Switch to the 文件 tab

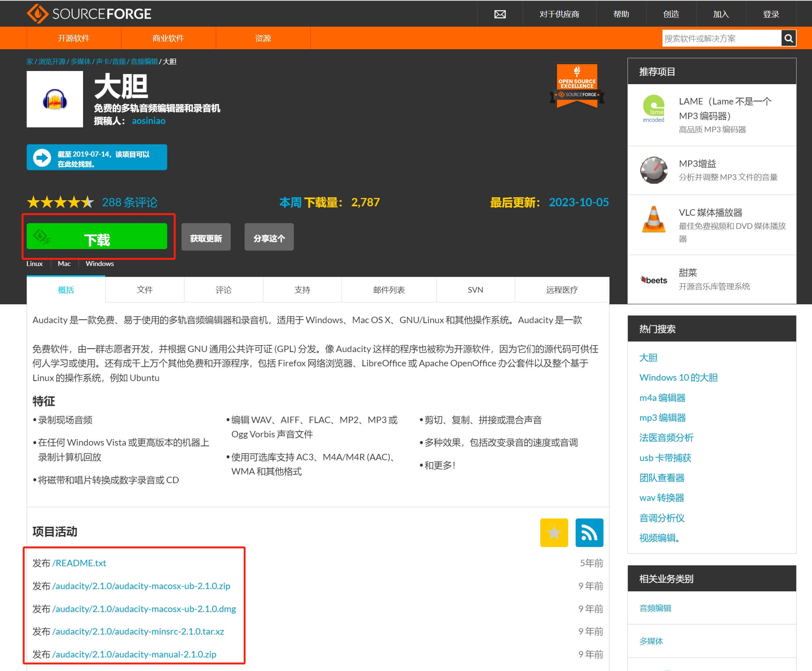(145, 290)
